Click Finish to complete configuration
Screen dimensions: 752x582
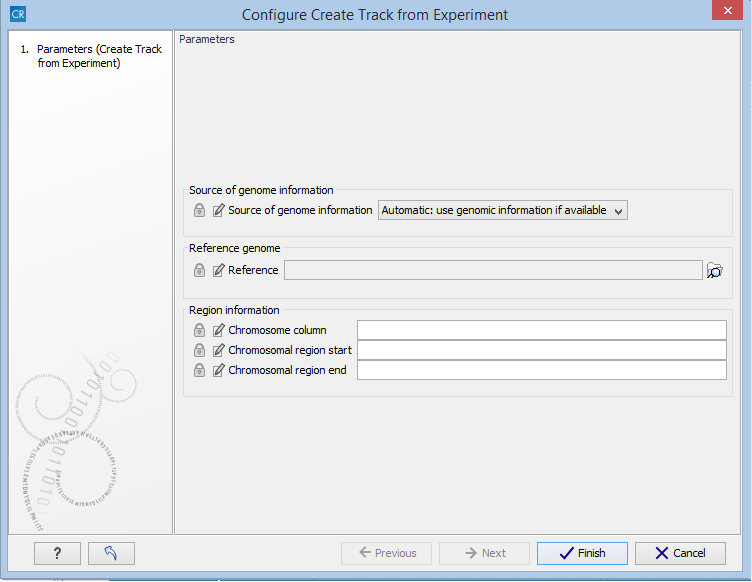(582, 554)
